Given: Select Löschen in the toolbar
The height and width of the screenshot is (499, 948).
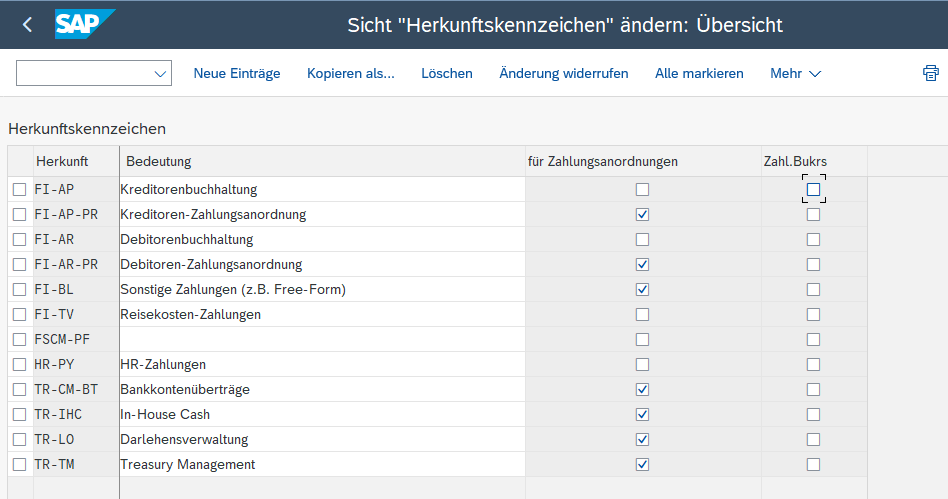Looking at the screenshot, I should 447,73.
